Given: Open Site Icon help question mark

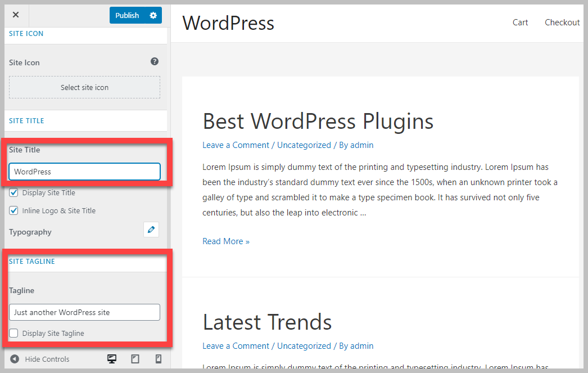Looking at the screenshot, I should (x=155, y=61).
